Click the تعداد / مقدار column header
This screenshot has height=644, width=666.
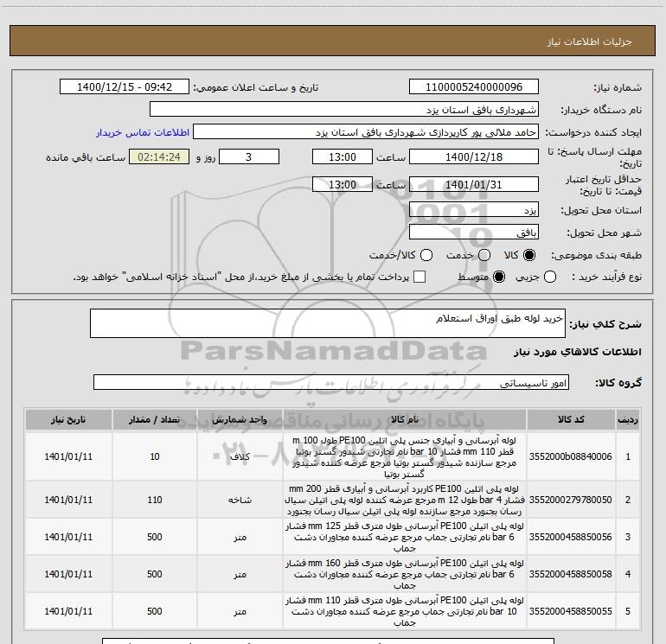(x=155, y=420)
